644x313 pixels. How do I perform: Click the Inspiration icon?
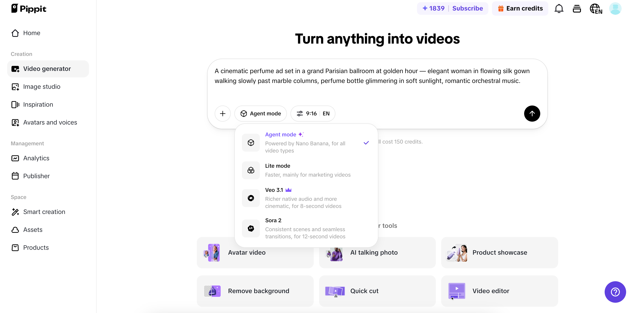click(x=15, y=104)
